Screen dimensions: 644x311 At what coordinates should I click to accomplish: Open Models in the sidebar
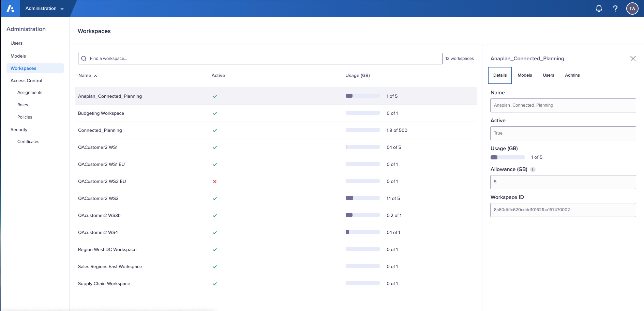point(18,56)
